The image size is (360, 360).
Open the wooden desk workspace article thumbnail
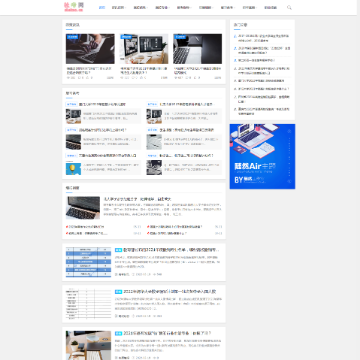[88, 345]
